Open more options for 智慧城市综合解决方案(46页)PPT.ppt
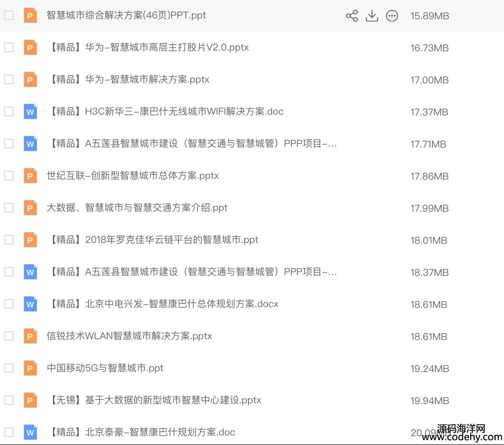The image size is (504, 445). (392, 16)
